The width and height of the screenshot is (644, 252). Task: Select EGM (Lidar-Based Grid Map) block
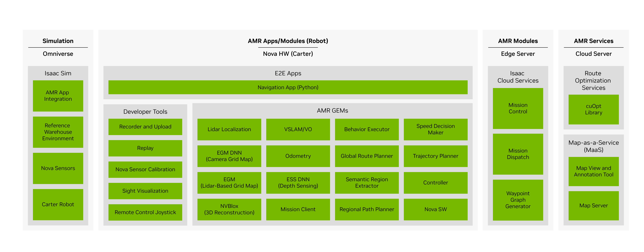tap(229, 183)
